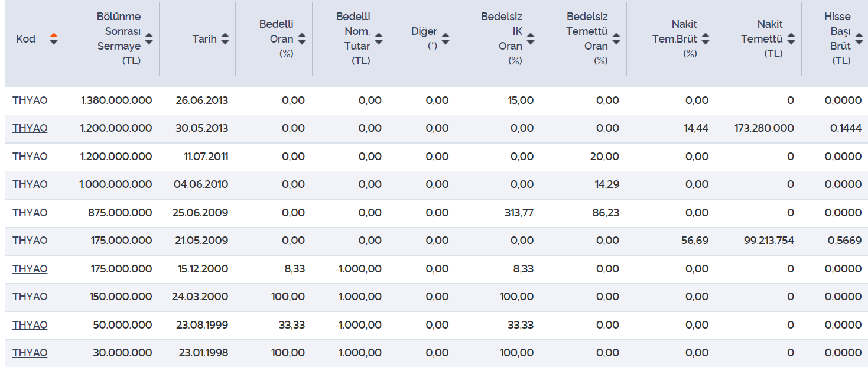Click the Bedelsiz Temettü Oran sort arrows

(x=616, y=39)
